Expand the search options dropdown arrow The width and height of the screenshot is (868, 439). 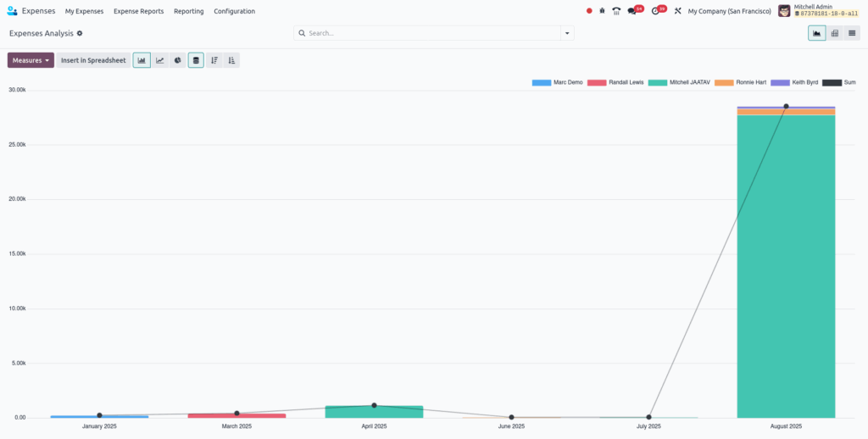[x=567, y=33]
